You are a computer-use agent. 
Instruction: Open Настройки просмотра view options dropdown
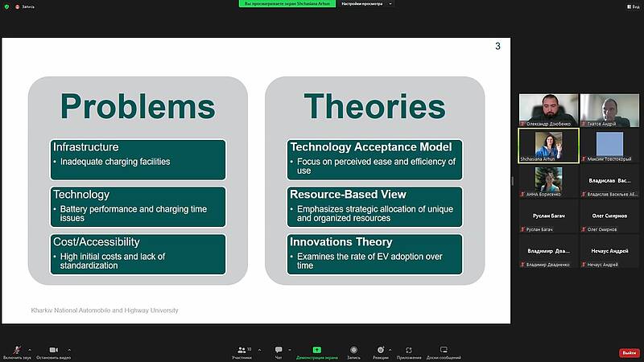click(x=366, y=4)
